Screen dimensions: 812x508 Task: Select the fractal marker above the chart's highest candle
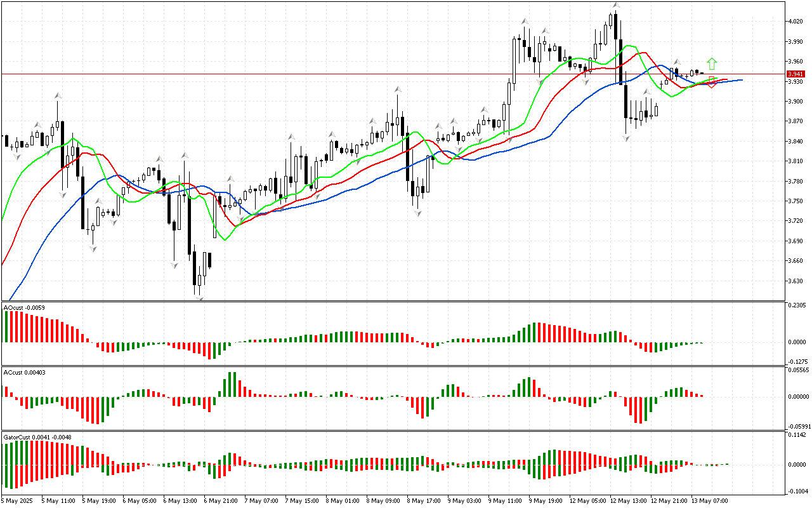(615, 5)
